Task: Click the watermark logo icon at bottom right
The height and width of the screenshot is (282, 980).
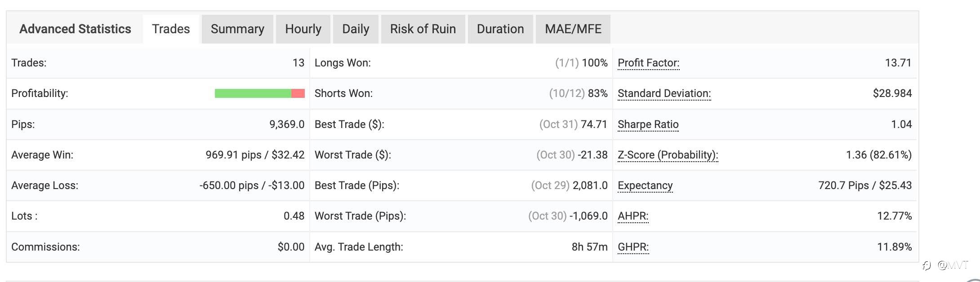Action: [x=927, y=265]
